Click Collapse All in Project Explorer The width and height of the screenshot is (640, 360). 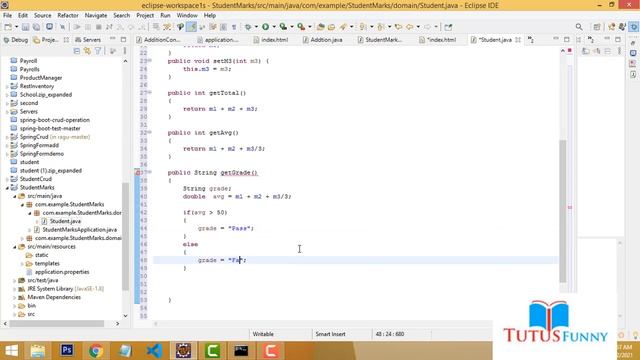(77, 51)
